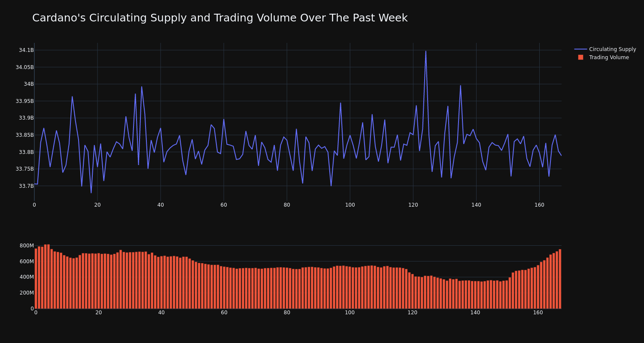This screenshot has height=343, width=644.
Task: Click the 34.1B y-axis label
Action: [26, 50]
